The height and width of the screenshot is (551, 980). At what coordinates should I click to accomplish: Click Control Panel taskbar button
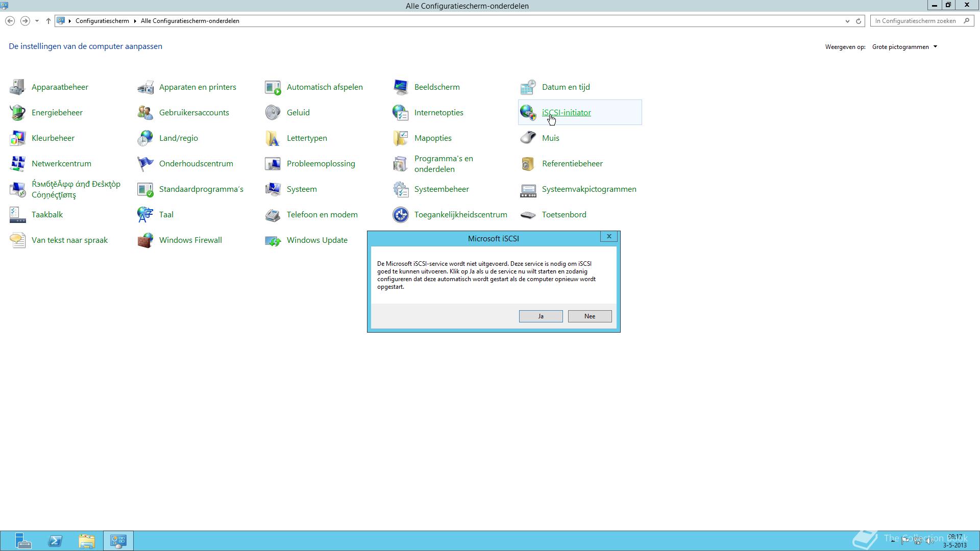pyautogui.click(x=118, y=541)
